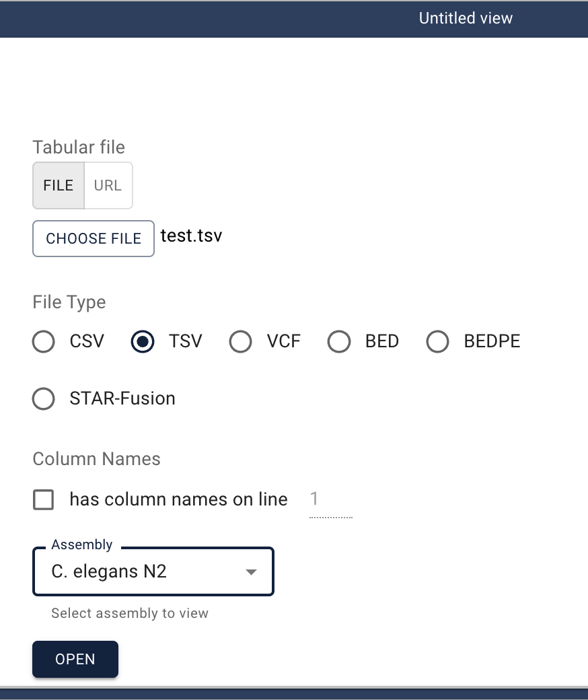
Task: Choose the STAR-Fusion file type
Action: [x=44, y=398]
